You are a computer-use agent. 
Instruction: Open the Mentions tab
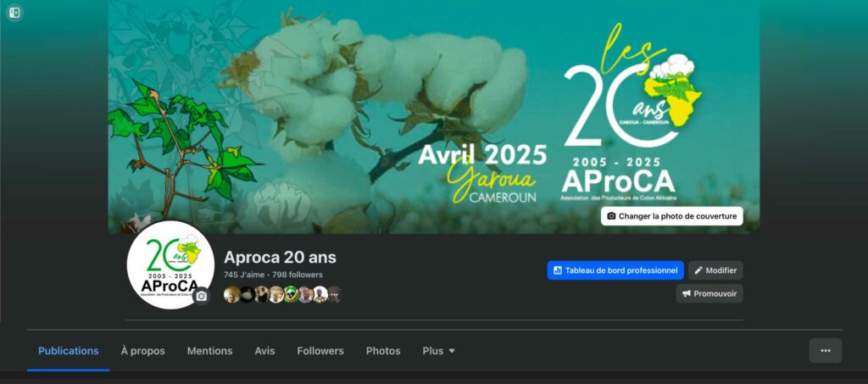pos(210,351)
